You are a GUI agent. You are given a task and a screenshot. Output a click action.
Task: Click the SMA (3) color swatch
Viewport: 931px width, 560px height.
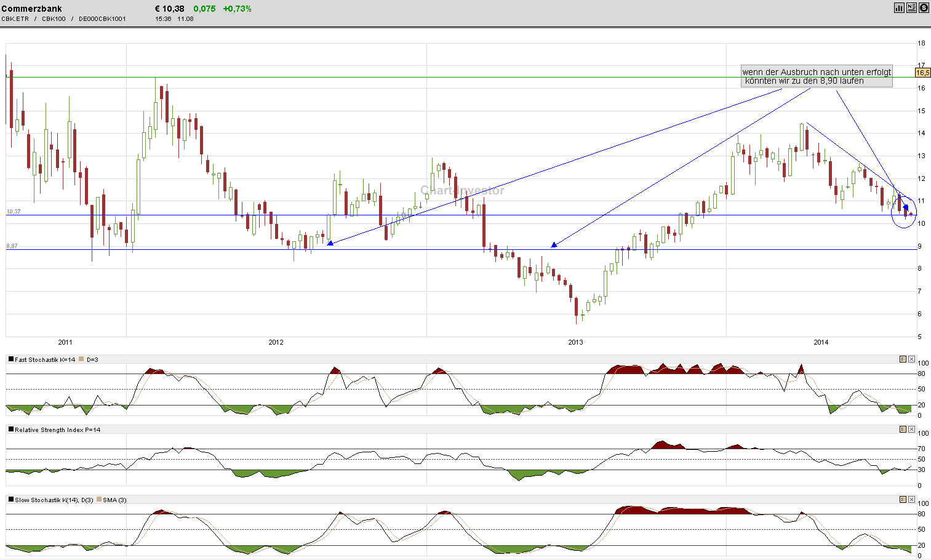(100, 500)
